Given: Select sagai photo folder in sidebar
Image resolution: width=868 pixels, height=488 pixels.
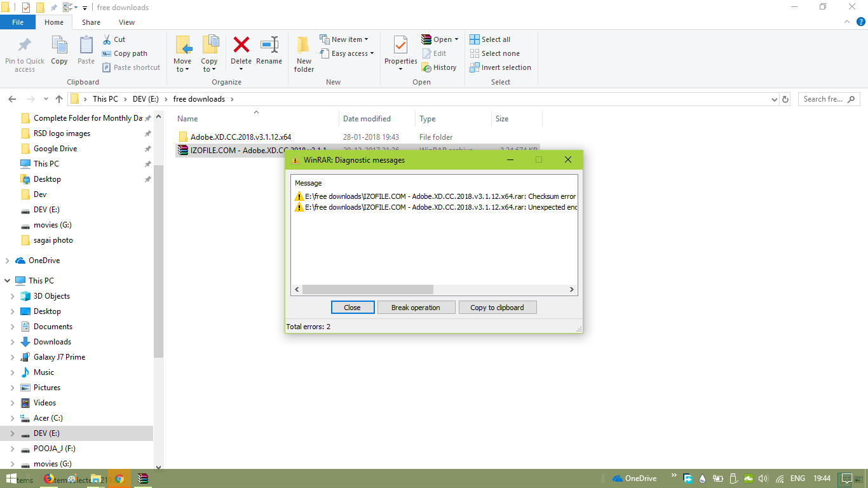Looking at the screenshot, I should coord(53,240).
